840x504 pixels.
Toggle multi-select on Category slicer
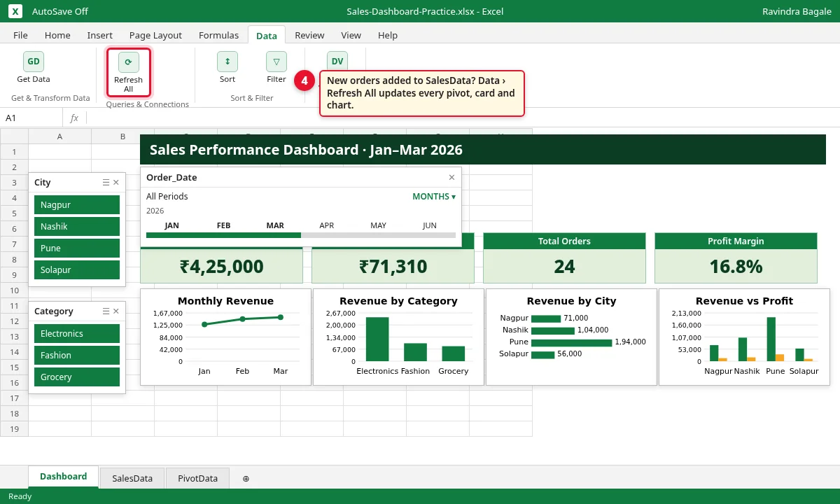(x=106, y=311)
